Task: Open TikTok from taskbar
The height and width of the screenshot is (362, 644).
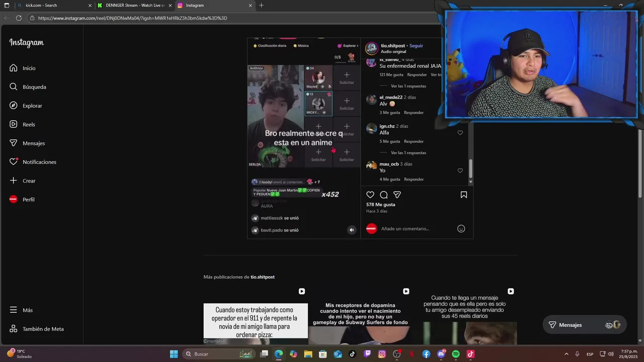Action: coord(352,354)
